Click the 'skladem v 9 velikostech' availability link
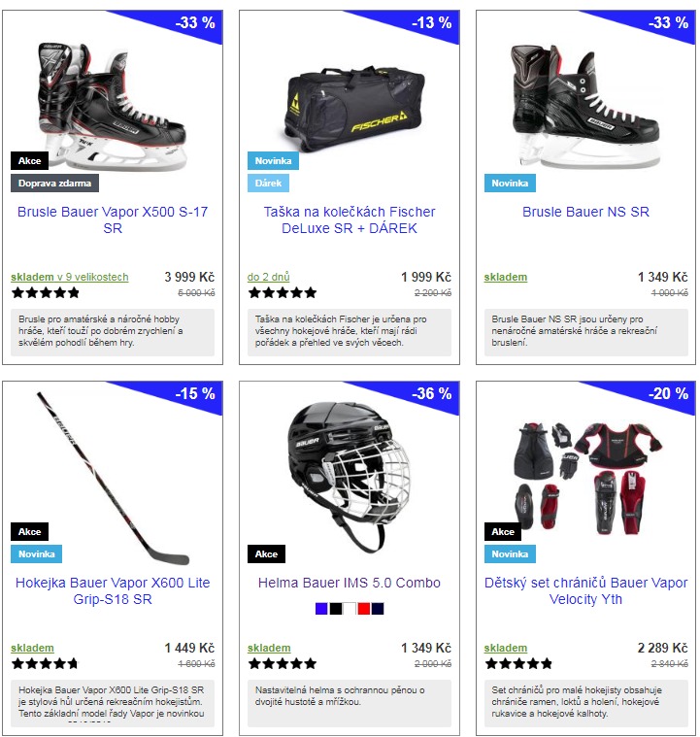Screen dimensions: 700x737 [x=70, y=277]
